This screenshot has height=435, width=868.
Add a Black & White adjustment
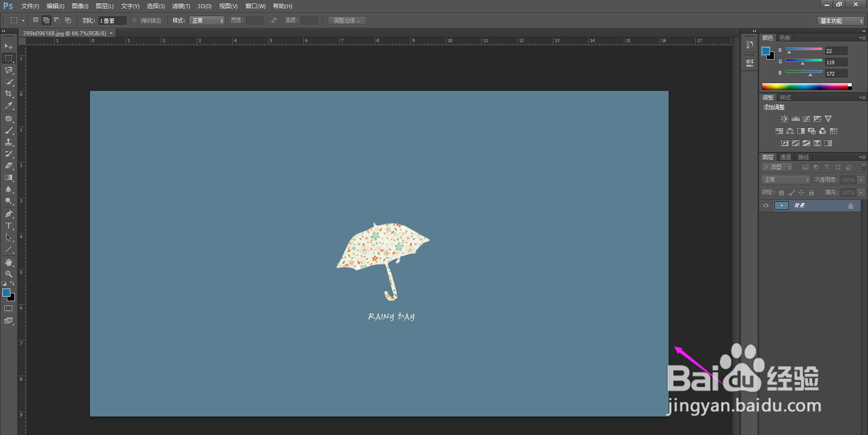801,131
